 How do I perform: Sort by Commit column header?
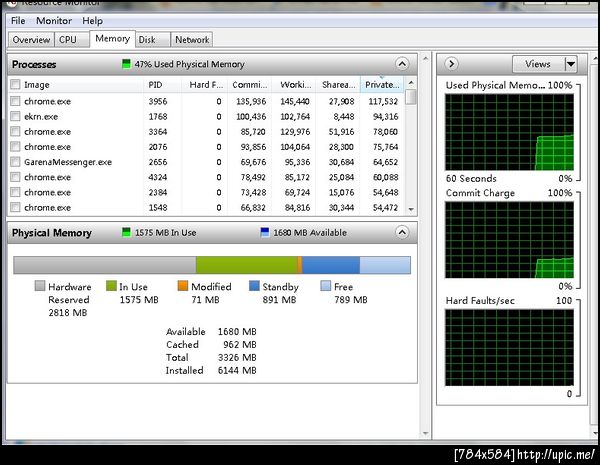pos(249,85)
